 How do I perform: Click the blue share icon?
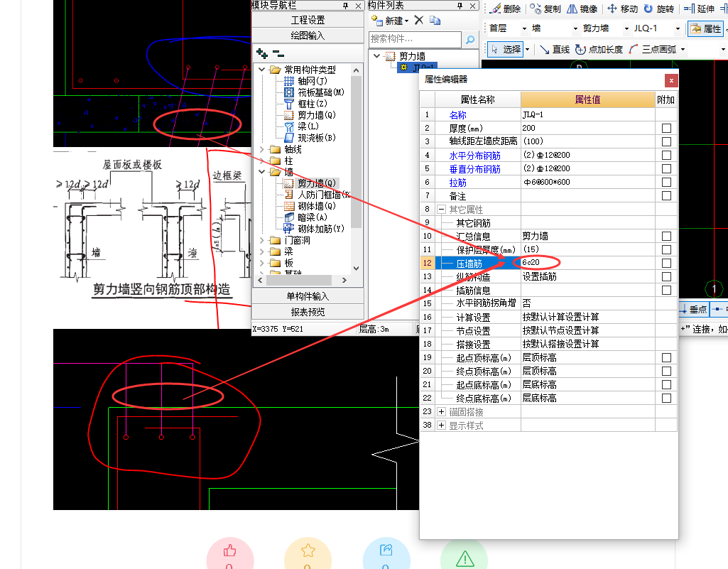(386, 551)
